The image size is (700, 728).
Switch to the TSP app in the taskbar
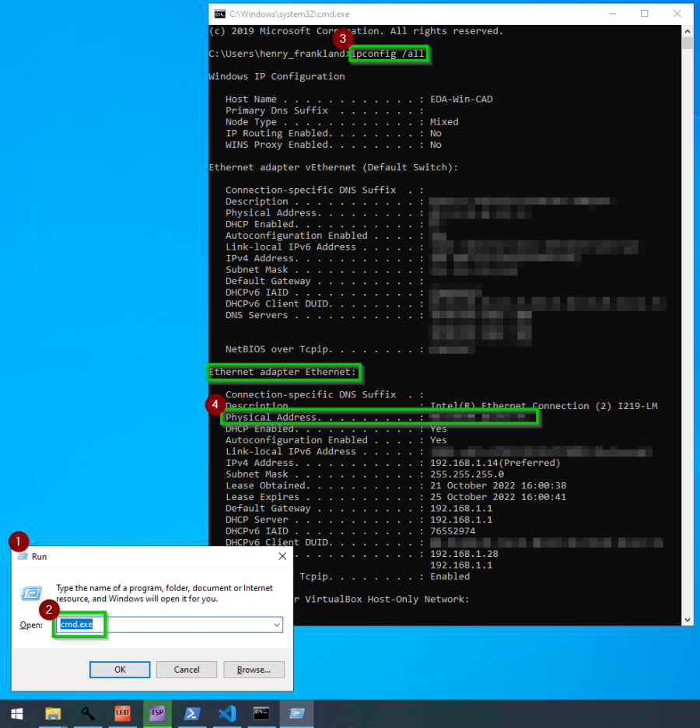click(157, 712)
